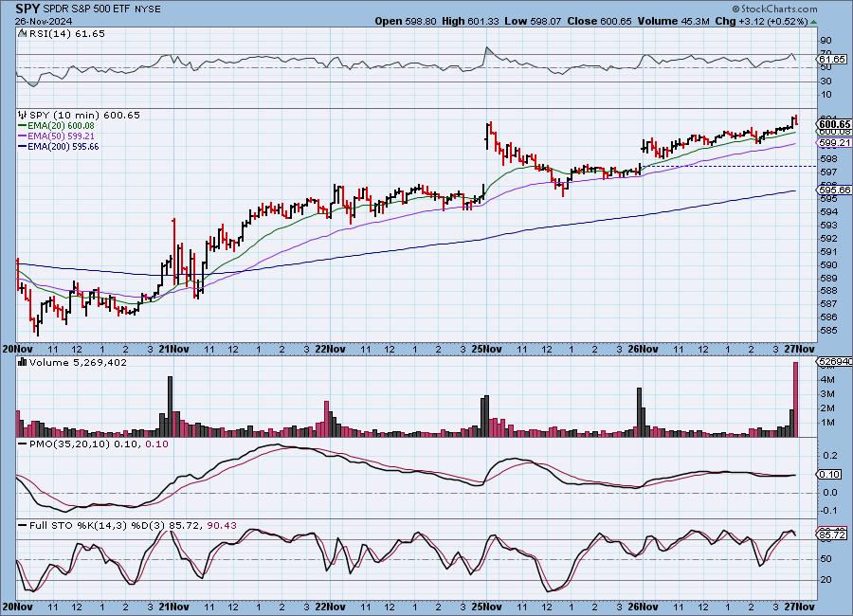
Task: Click 21Nov on the price panel date axis
Action: (174, 349)
